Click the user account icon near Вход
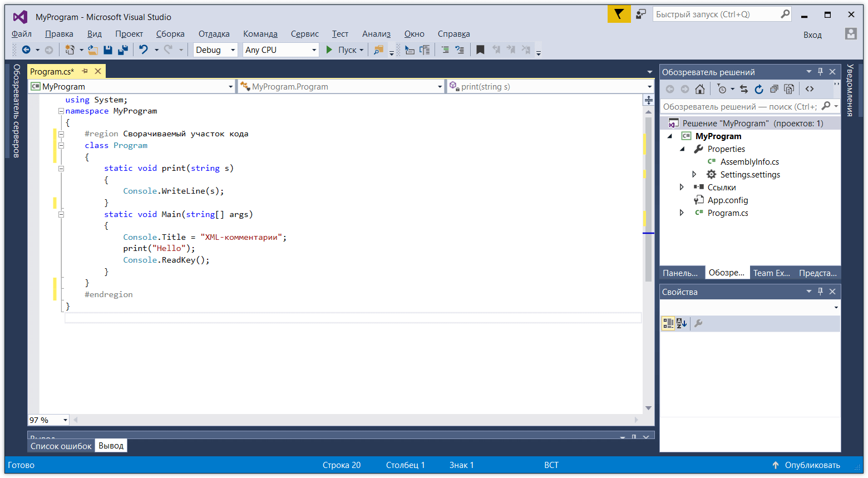 (x=851, y=34)
